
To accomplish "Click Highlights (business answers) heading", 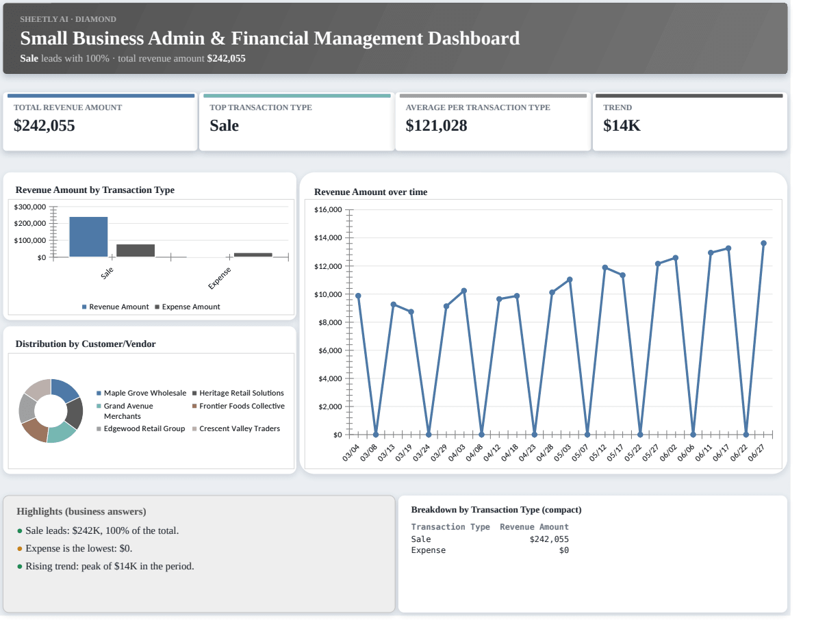I will (x=81, y=511).
